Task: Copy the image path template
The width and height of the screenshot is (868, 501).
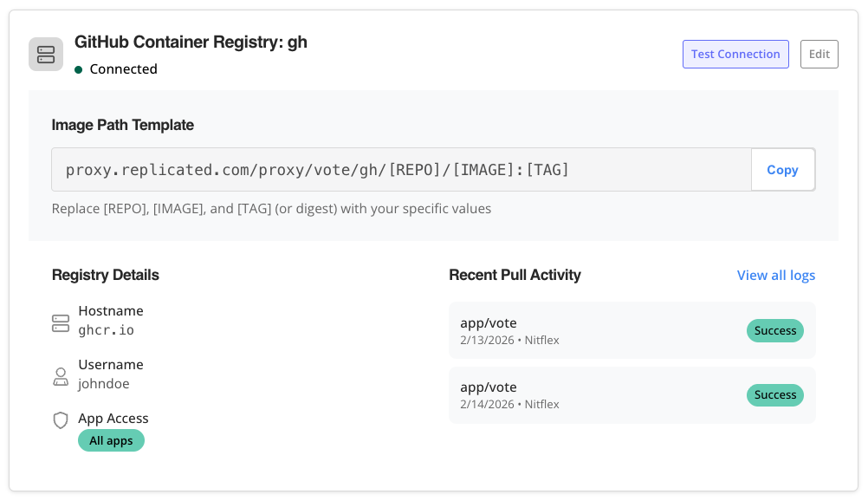Action: [x=782, y=169]
